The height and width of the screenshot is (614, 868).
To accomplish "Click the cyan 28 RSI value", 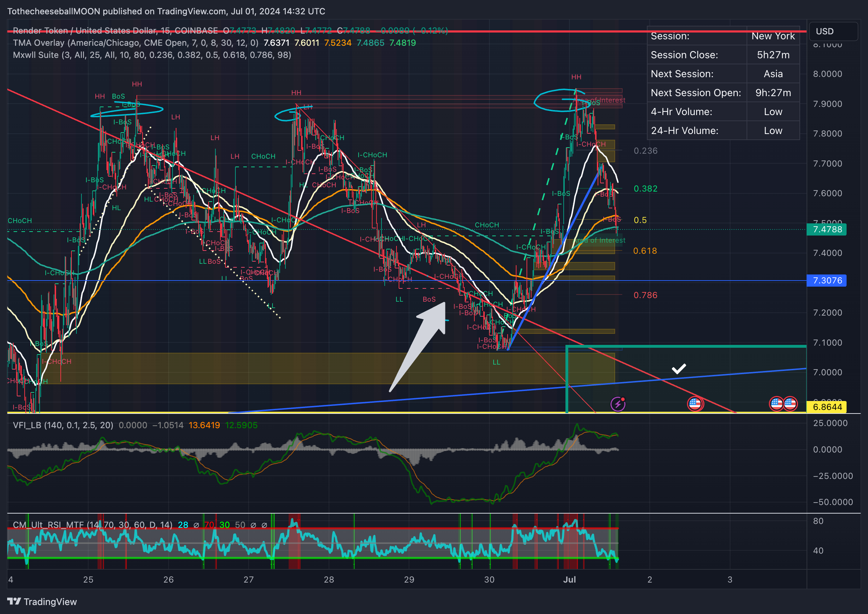I will (183, 525).
